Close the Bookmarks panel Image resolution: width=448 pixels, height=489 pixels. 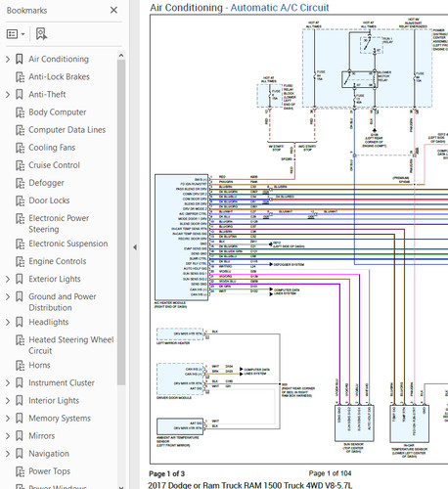coord(113,10)
